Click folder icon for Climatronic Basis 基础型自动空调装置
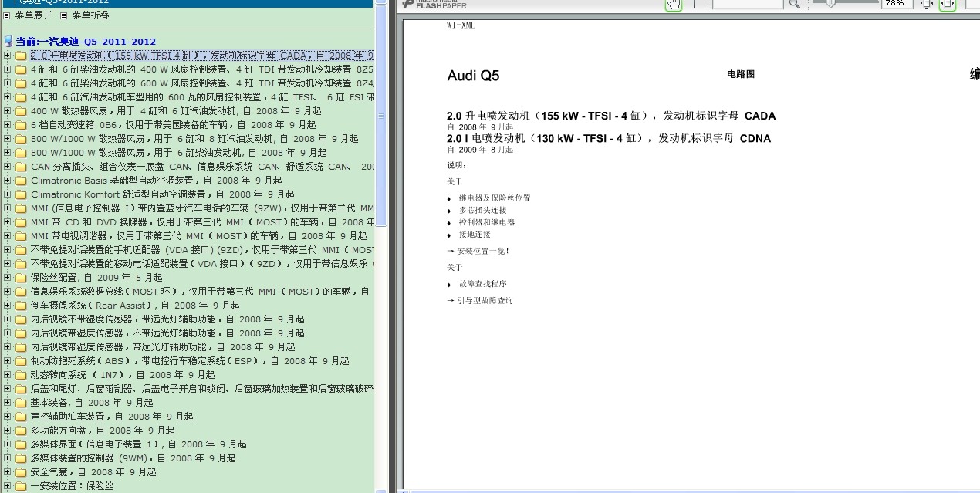This screenshot has width=980, height=493. tap(21, 181)
